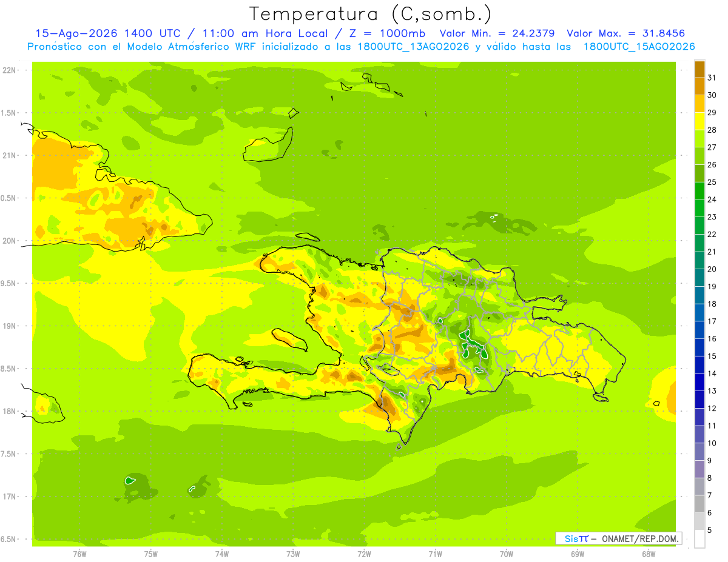This screenshot has height=562, width=728.
Task: Click legend value '28' on the color scale
Action: [712, 130]
